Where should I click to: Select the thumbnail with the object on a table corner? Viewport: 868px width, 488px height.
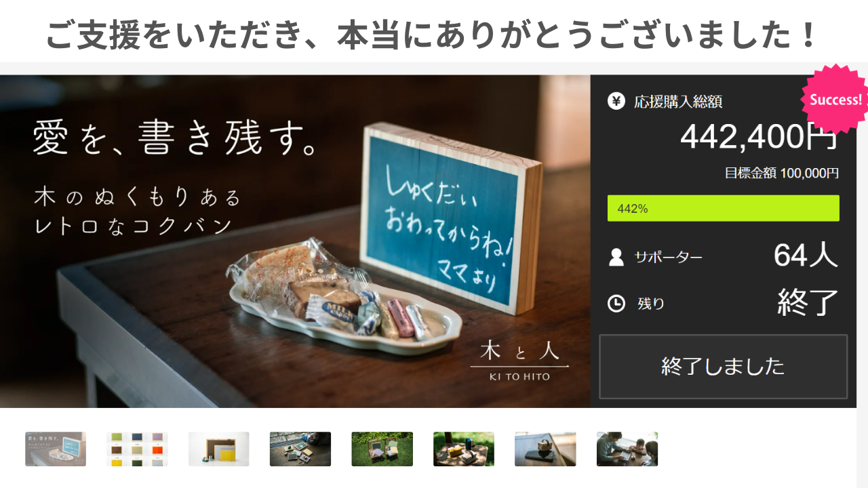click(545, 449)
